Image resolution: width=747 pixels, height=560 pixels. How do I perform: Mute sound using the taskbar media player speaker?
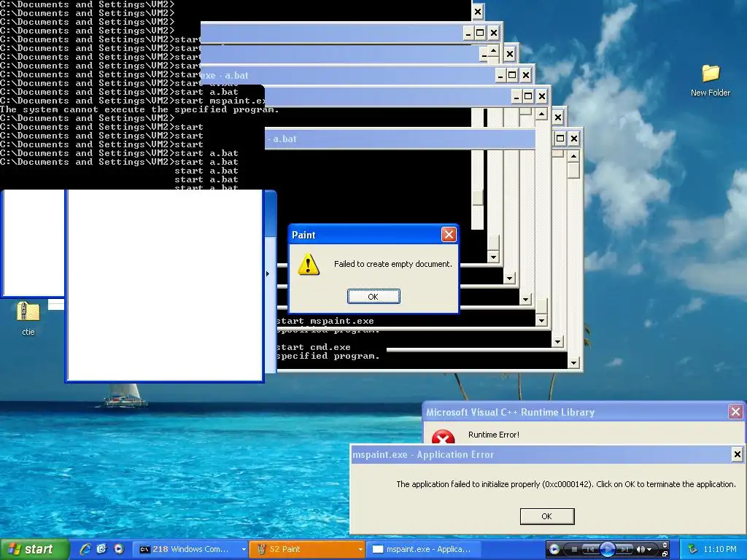[640, 550]
